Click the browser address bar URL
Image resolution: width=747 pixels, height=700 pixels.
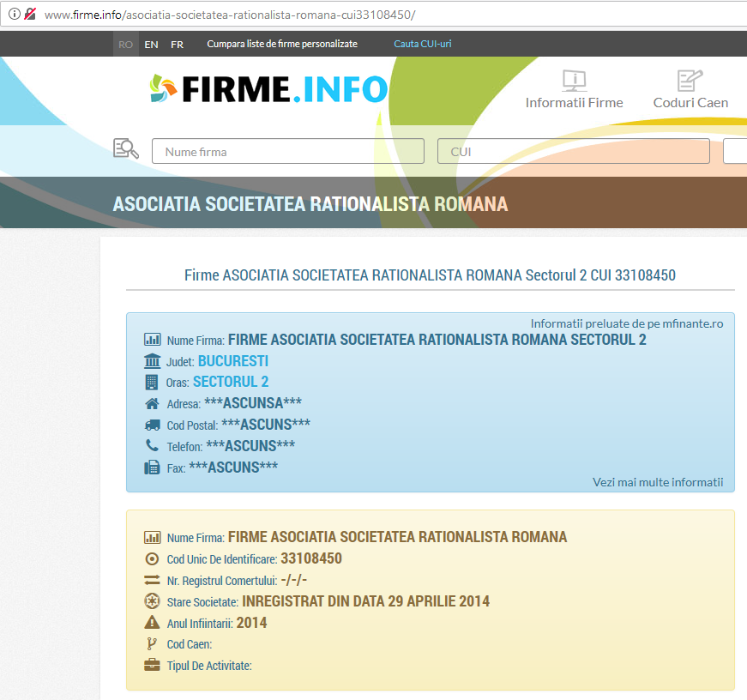pyautogui.click(x=230, y=15)
